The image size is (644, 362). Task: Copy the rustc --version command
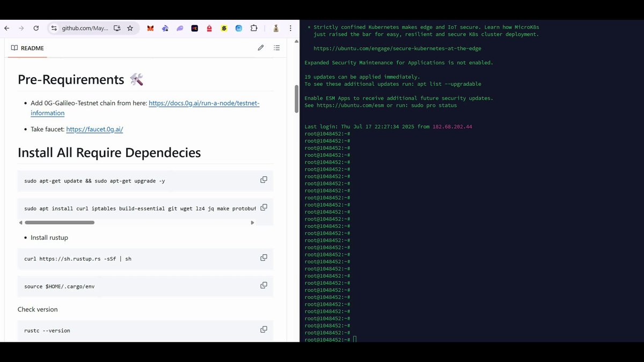(x=264, y=329)
